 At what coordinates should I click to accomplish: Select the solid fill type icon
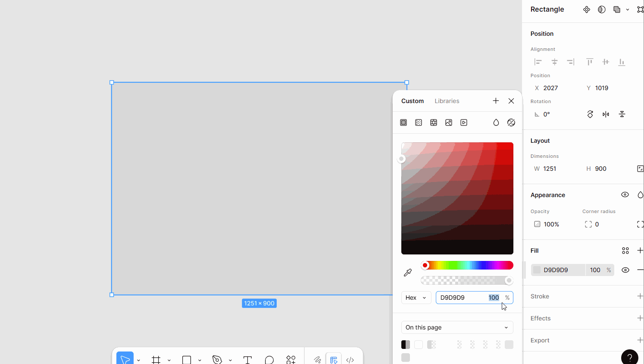tap(403, 122)
